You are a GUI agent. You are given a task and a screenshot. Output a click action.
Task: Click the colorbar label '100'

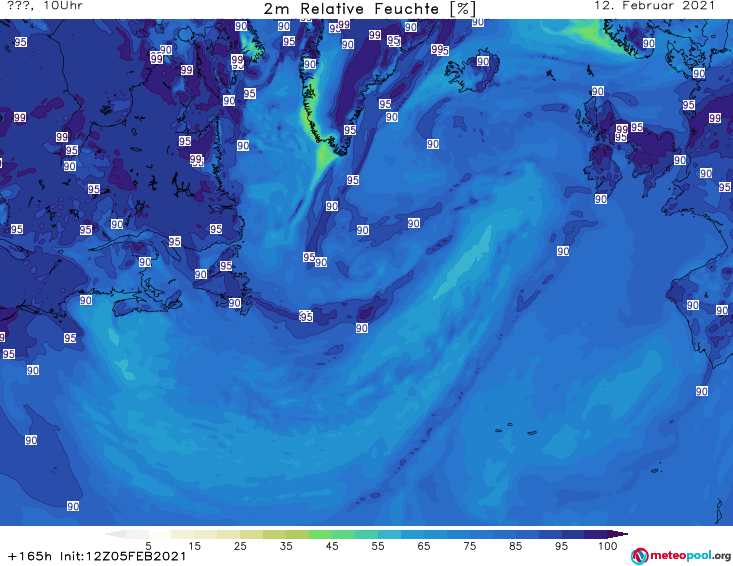coord(608,546)
